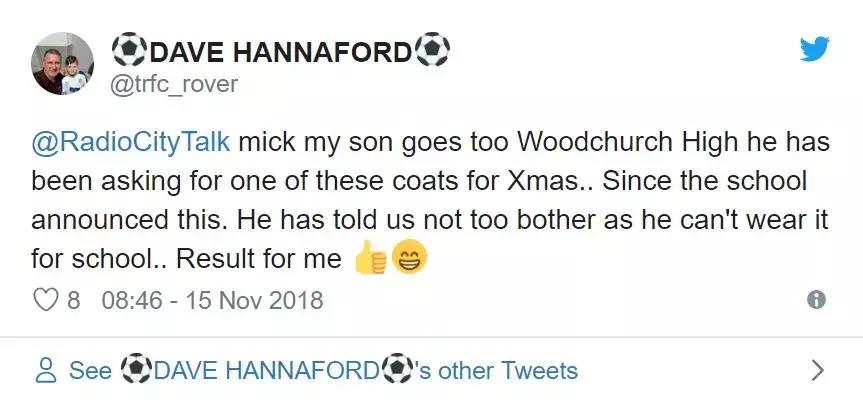This screenshot has width=863, height=400.
Task: Click the Twitter bird logo
Action: pos(816,50)
